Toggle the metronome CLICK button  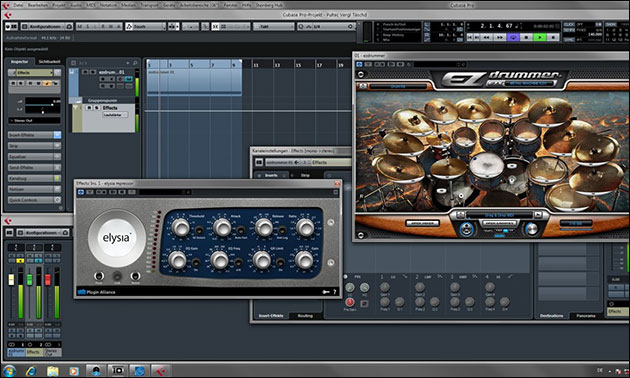click(x=569, y=25)
